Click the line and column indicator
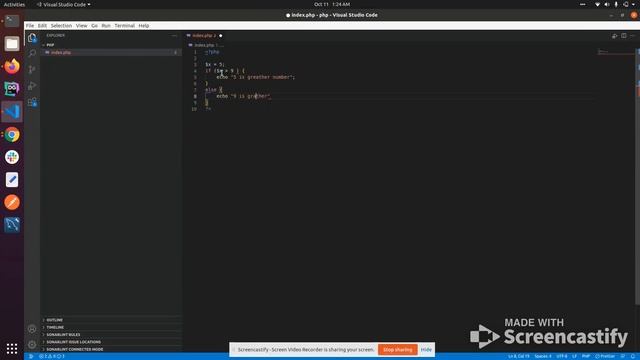Image resolution: width=640 pixels, height=360 pixels. 519,356
